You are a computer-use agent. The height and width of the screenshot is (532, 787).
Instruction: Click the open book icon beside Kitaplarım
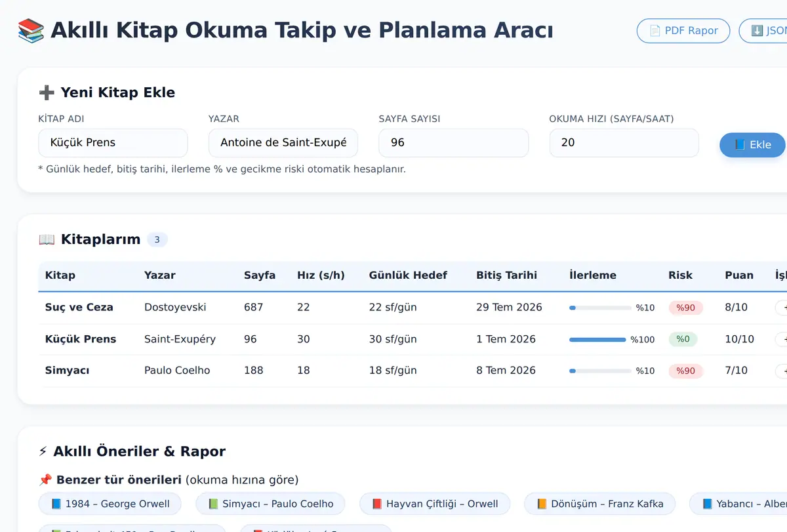point(47,239)
